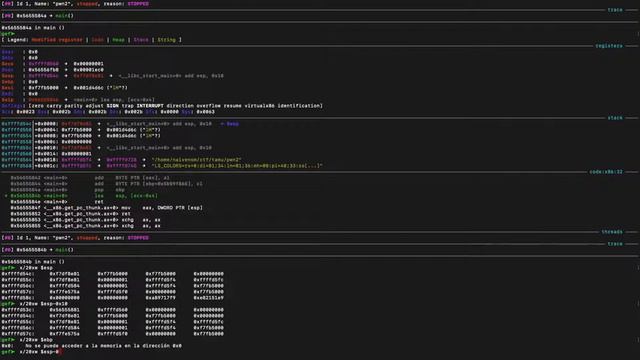Viewport: 640px width, 360px height.
Task: Click 'Modified register' in the legend
Action: pos(57,40)
